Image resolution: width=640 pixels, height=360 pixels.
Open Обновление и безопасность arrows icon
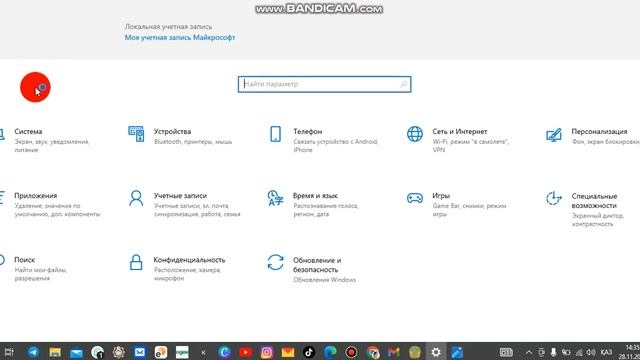tap(276, 262)
